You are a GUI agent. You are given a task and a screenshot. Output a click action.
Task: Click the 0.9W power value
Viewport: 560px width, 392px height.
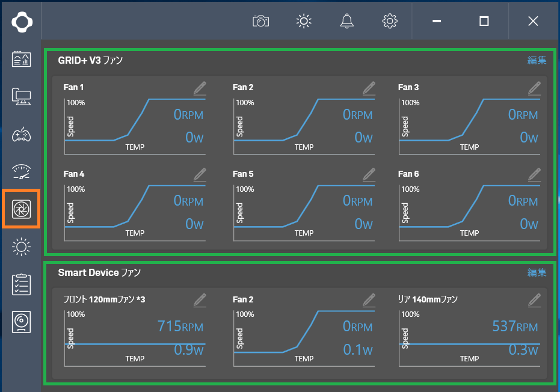189,349
